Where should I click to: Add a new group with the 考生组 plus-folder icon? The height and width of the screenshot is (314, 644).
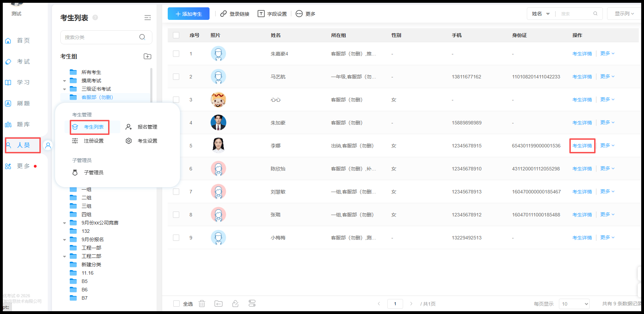[x=147, y=56]
